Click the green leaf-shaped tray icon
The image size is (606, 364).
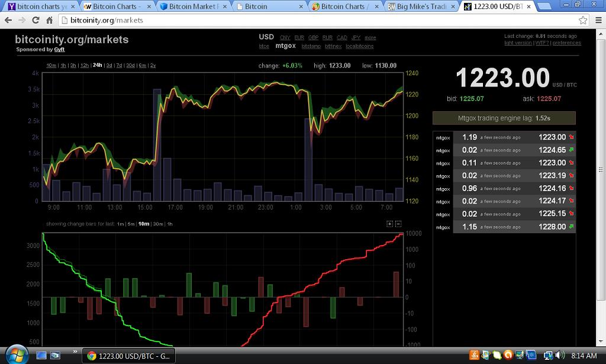click(x=497, y=355)
